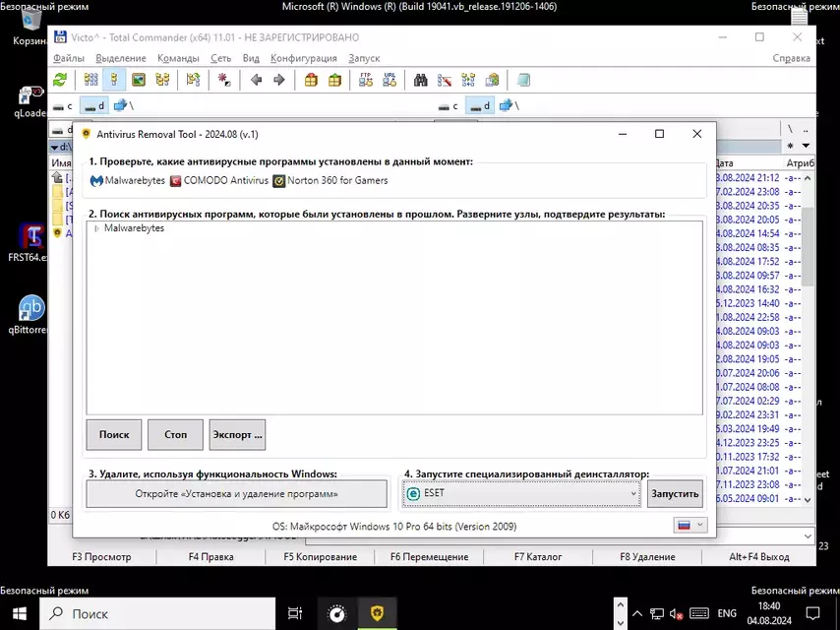Click the back arrow in Total Commander toolbar
This screenshot has width=840, height=630.
(256, 80)
